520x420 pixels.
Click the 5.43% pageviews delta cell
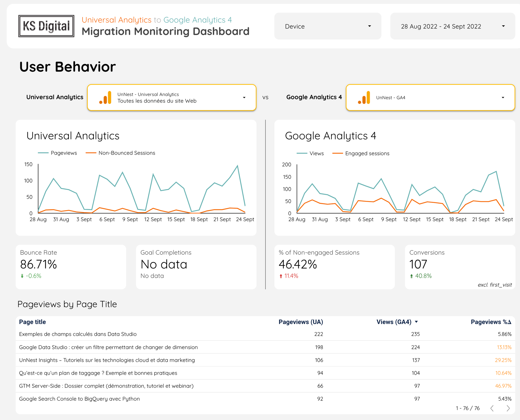505,399
